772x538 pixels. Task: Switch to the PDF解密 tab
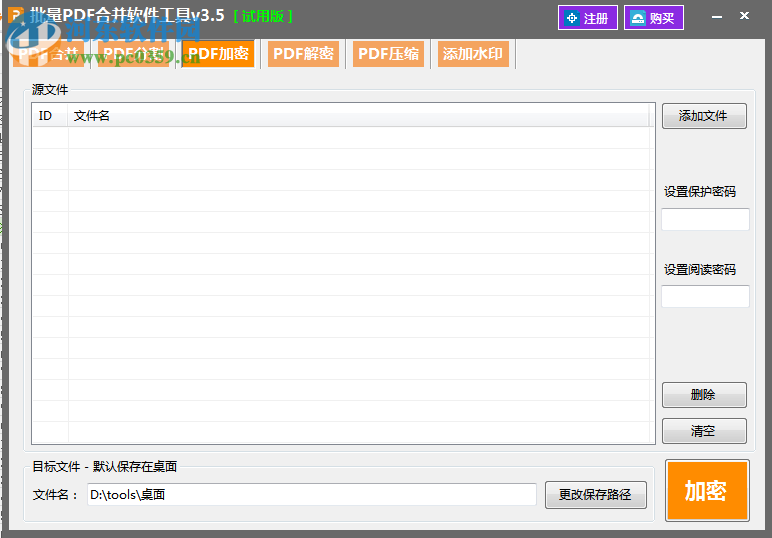[303, 54]
